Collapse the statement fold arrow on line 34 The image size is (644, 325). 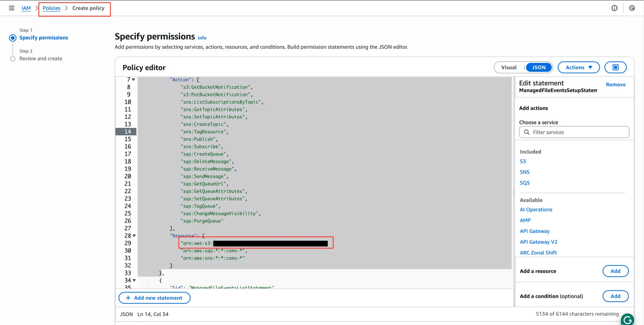[x=134, y=280]
